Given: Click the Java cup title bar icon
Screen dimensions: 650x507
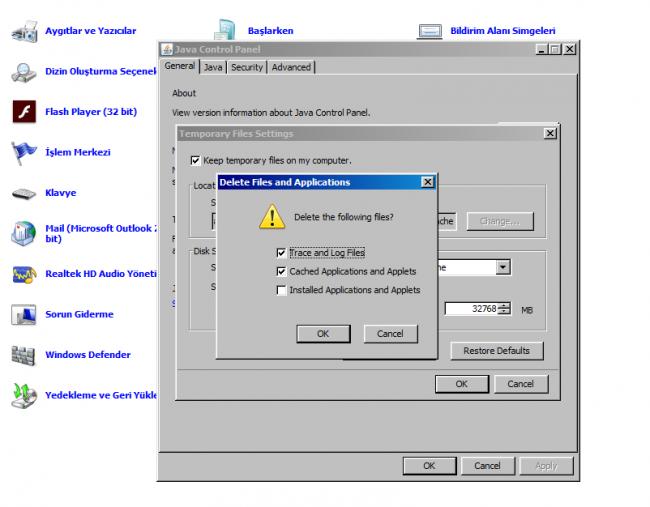Looking at the screenshot, I should (x=167, y=49).
